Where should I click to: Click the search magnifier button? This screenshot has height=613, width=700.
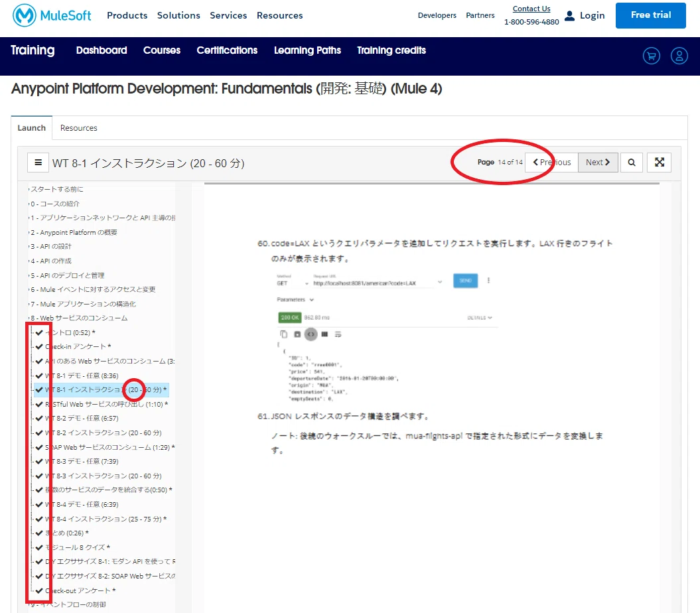coord(631,163)
